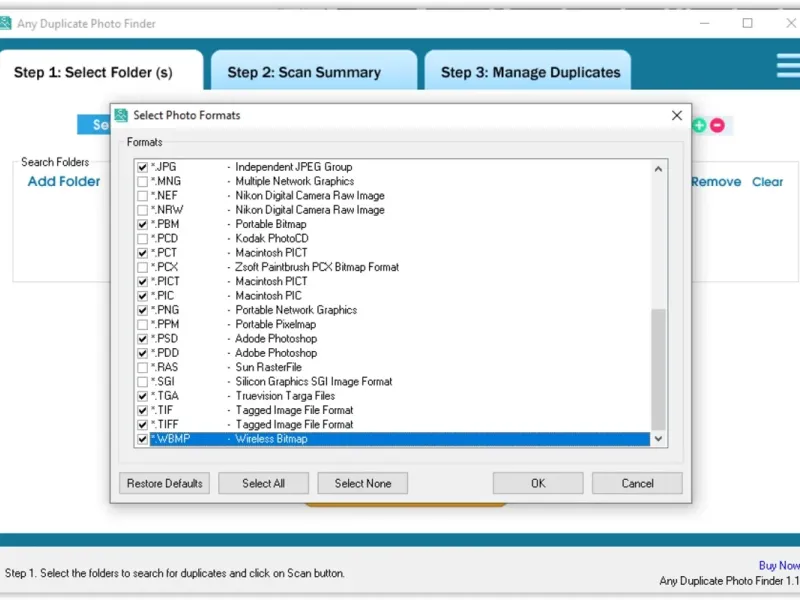Click the Clear link
Viewport: 800px width, 600px height.
tap(767, 182)
